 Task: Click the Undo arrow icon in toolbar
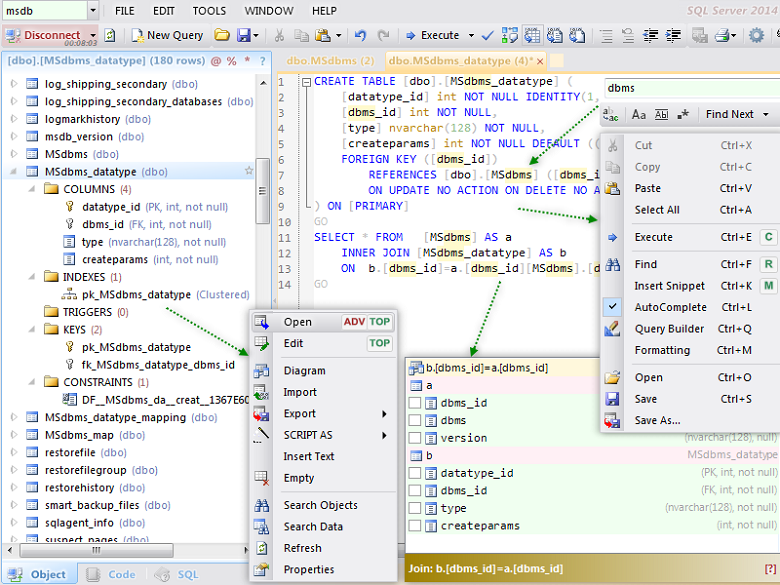point(360,36)
